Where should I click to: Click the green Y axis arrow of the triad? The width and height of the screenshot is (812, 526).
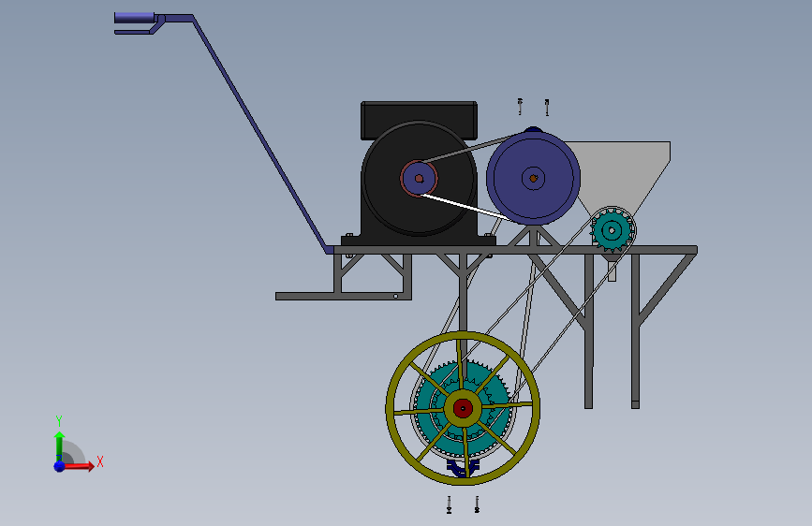tap(59, 446)
